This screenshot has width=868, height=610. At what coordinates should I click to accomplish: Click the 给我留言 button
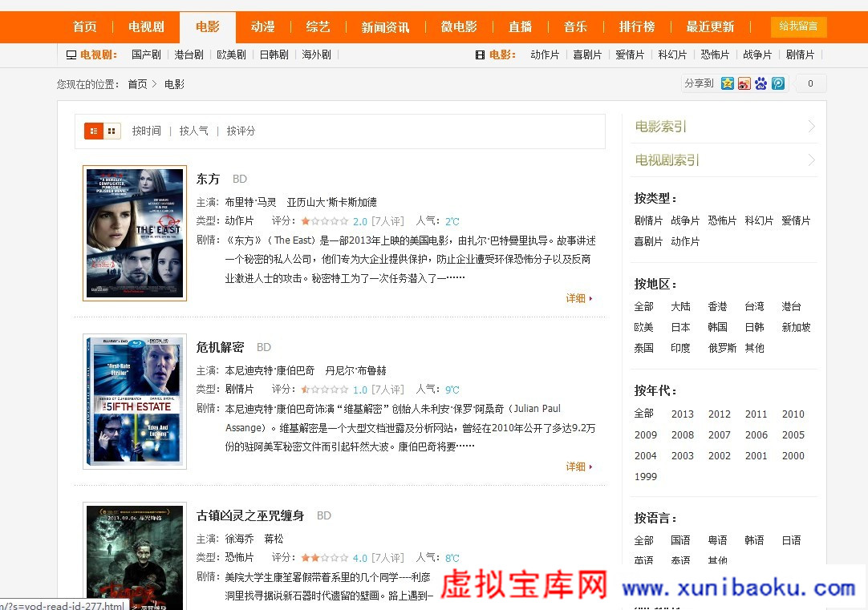(798, 26)
